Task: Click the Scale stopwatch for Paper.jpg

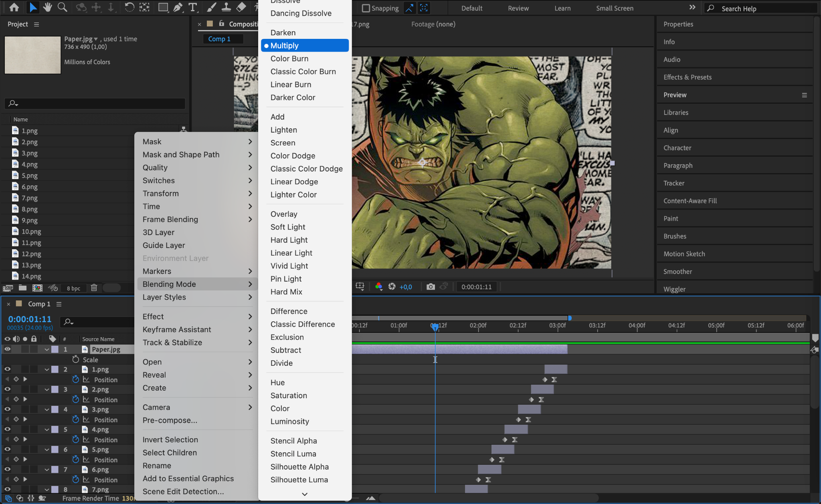Action: click(75, 359)
